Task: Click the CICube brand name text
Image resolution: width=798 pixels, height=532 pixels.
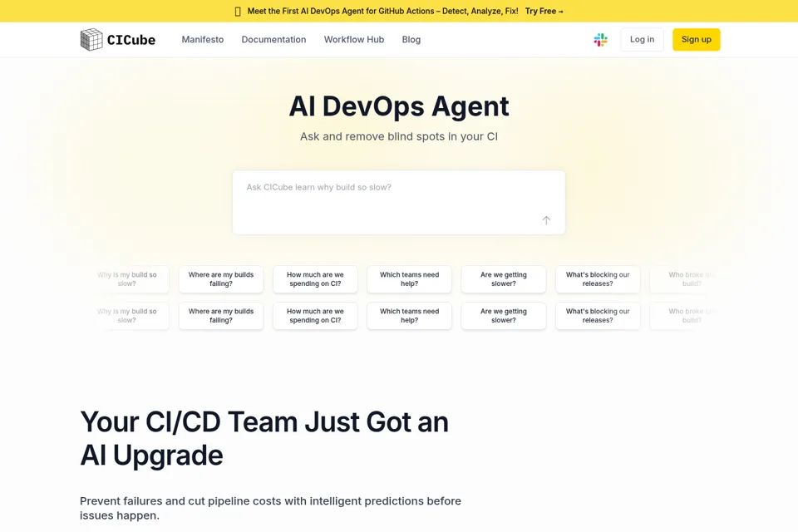Action: tap(131, 40)
